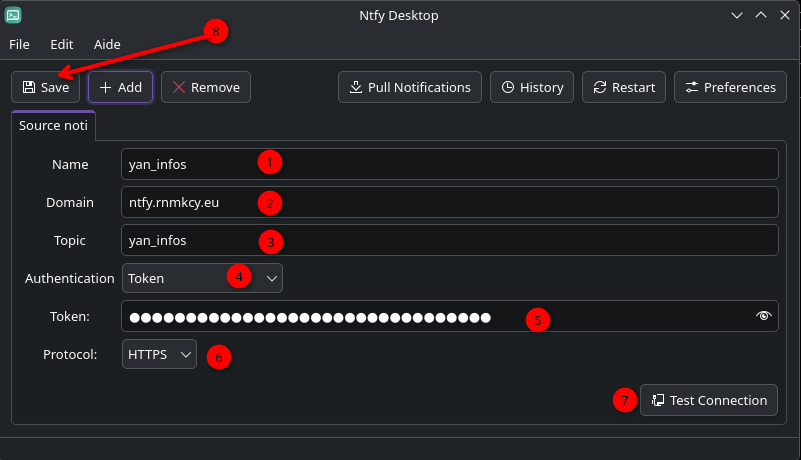Click Pull Notifications button
Screen dimensions: 801x460
click(x=410, y=87)
